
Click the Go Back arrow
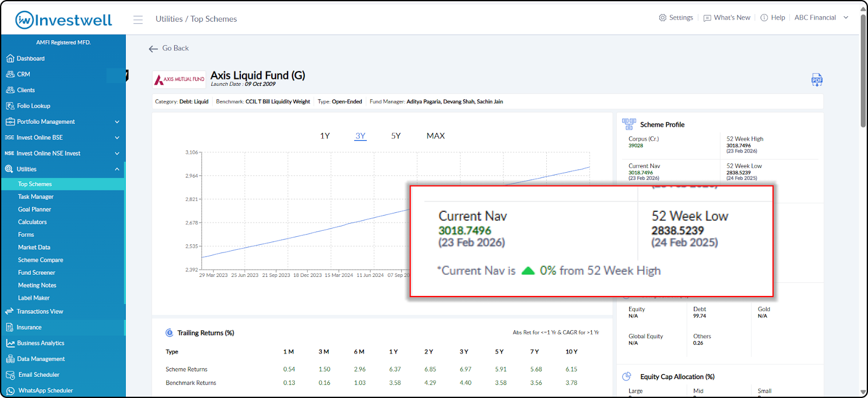point(153,49)
